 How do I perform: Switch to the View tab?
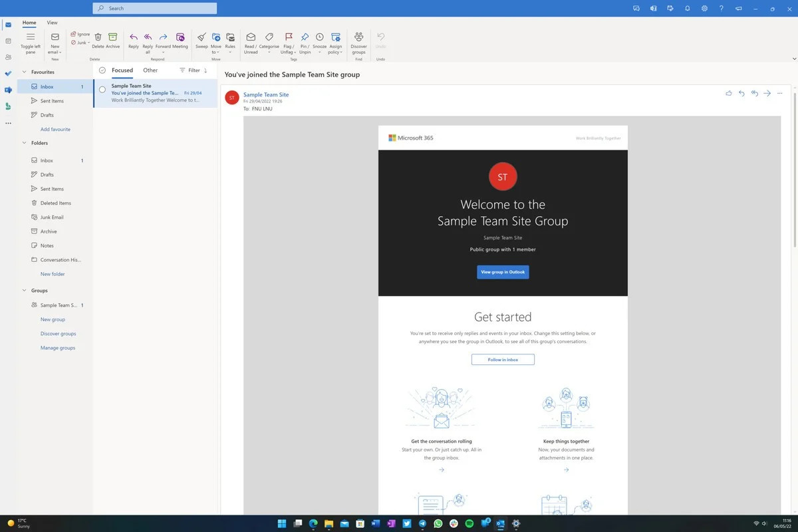click(52, 23)
